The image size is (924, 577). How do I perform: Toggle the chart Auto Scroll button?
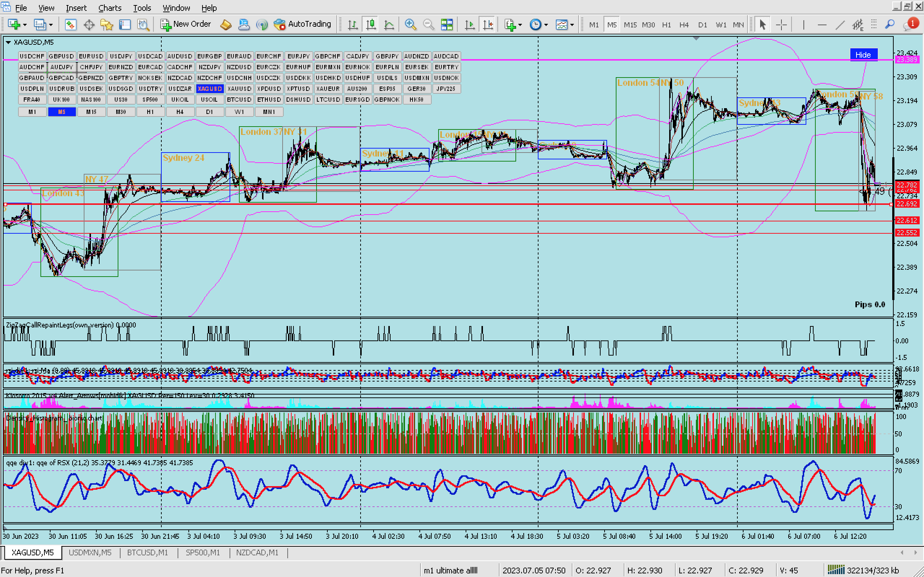[x=470, y=25]
